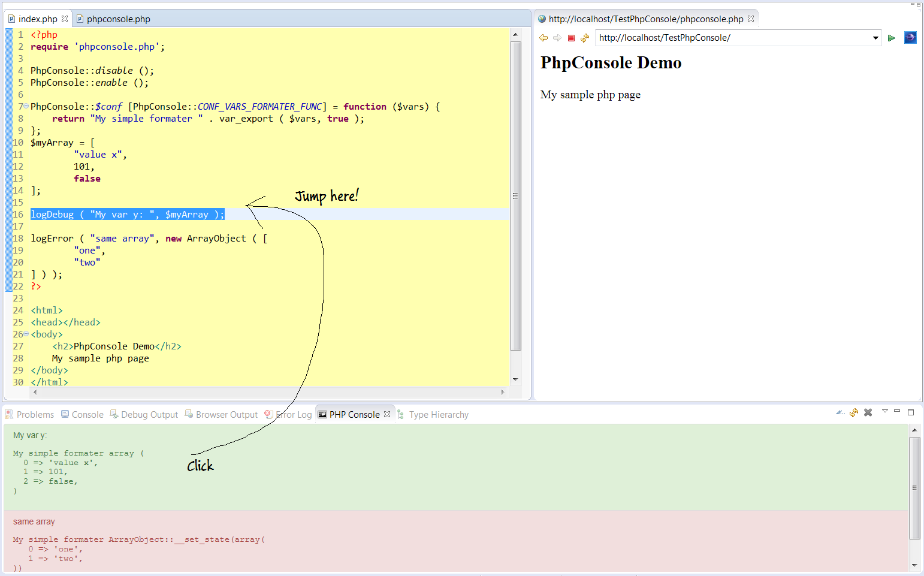Close the PHP Console view tab
This screenshot has width=924, height=576.
pos(387,414)
